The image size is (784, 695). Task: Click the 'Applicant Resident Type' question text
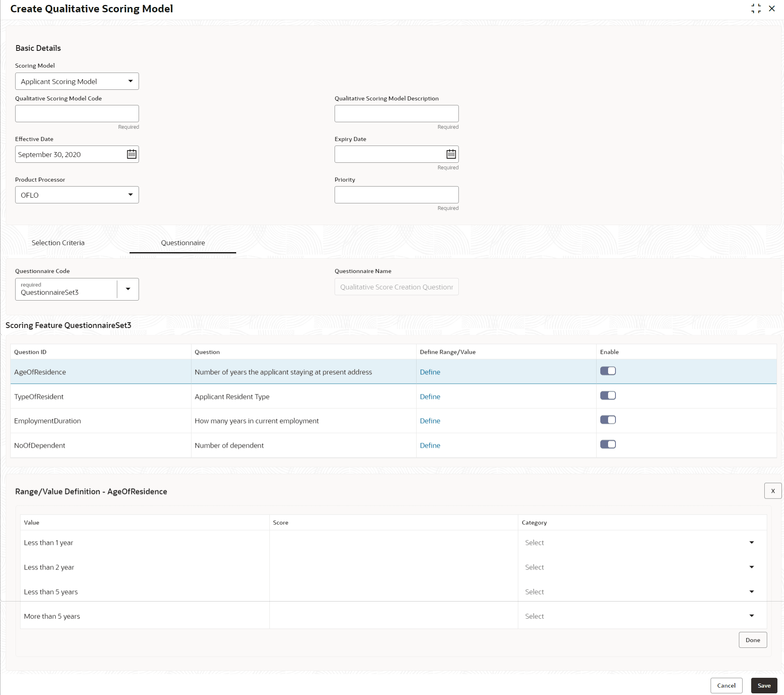232,396
